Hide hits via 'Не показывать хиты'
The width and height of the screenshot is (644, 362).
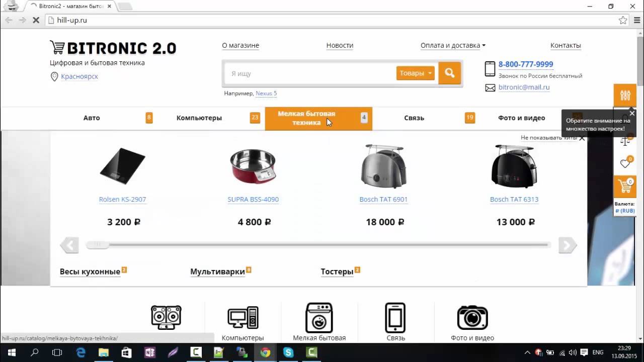[x=548, y=138]
